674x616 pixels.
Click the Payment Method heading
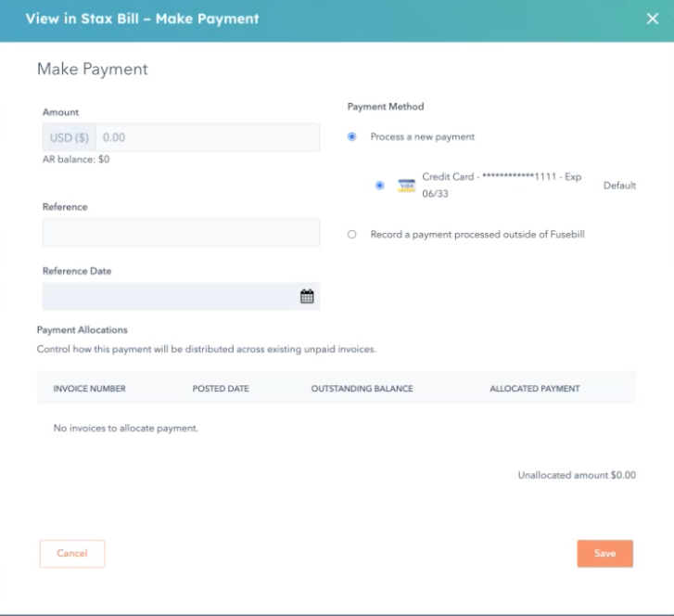pyautogui.click(x=386, y=107)
